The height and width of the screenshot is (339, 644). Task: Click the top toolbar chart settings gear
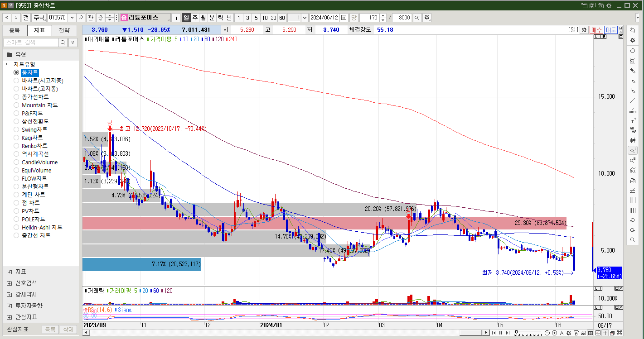(x=427, y=18)
